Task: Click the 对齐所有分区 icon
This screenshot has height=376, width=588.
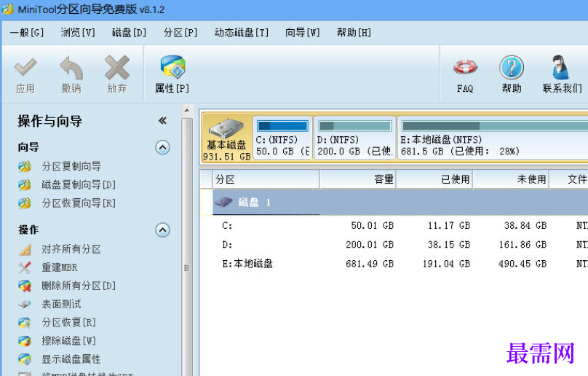Action: pyautogui.click(x=25, y=249)
